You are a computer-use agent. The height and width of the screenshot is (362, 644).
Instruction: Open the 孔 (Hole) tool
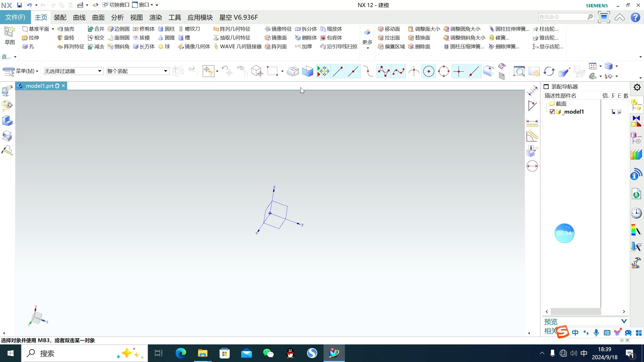pos(28,46)
